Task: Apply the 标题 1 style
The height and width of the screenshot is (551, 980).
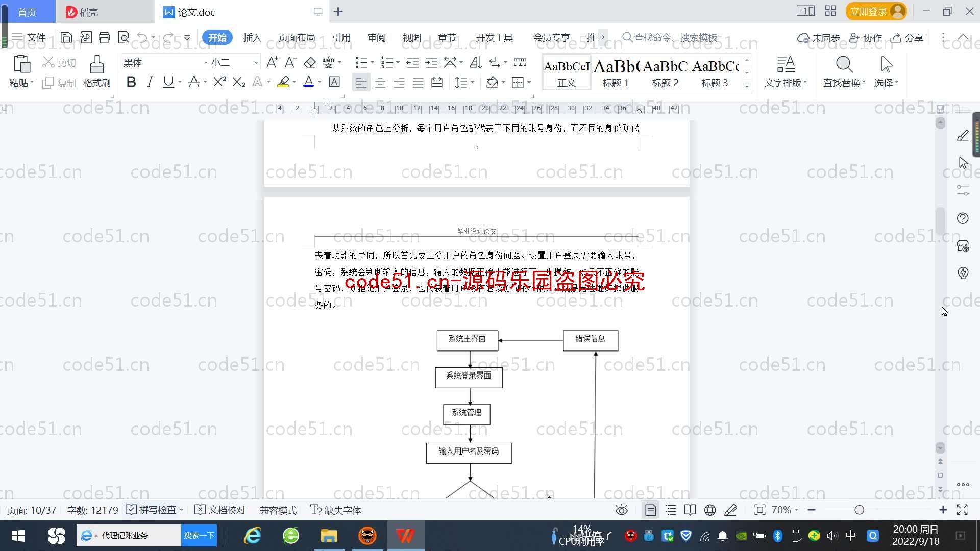Action: pyautogui.click(x=616, y=72)
